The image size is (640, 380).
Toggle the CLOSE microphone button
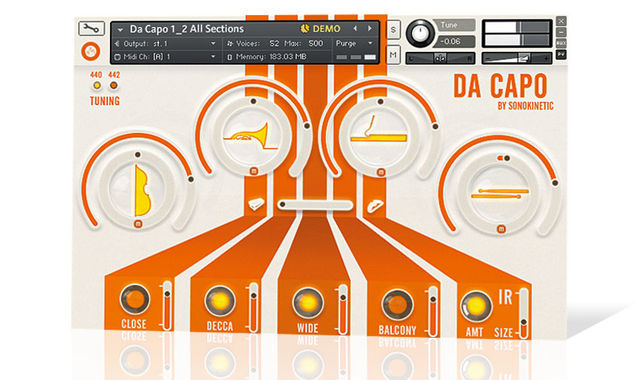135,299
